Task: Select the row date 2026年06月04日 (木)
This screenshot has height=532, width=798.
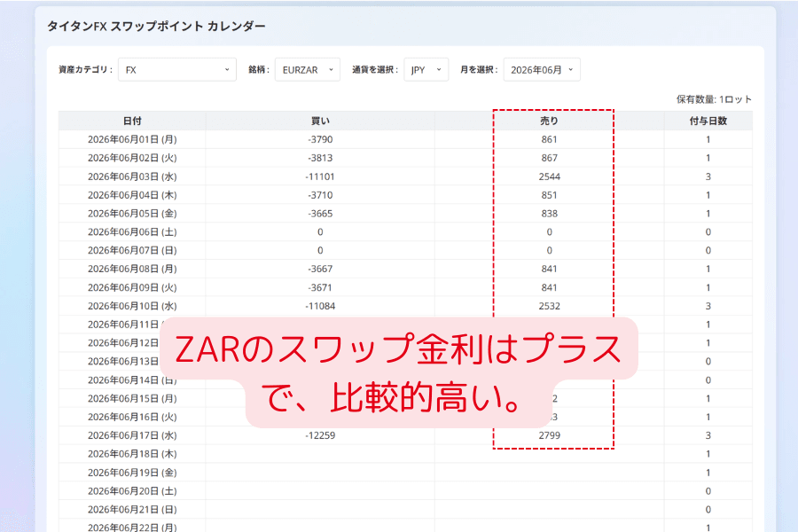Action: coord(132,195)
